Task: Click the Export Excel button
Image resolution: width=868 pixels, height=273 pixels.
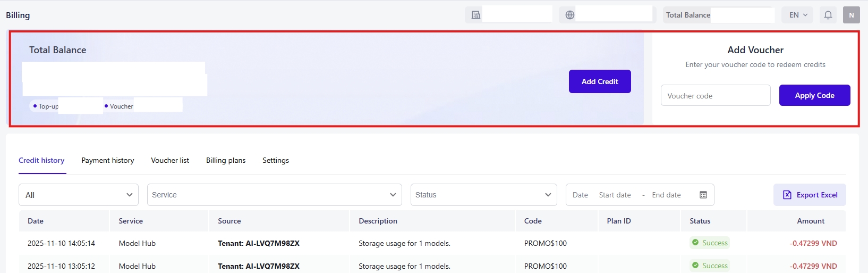Action: pyautogui.click(x=810, y=195)
